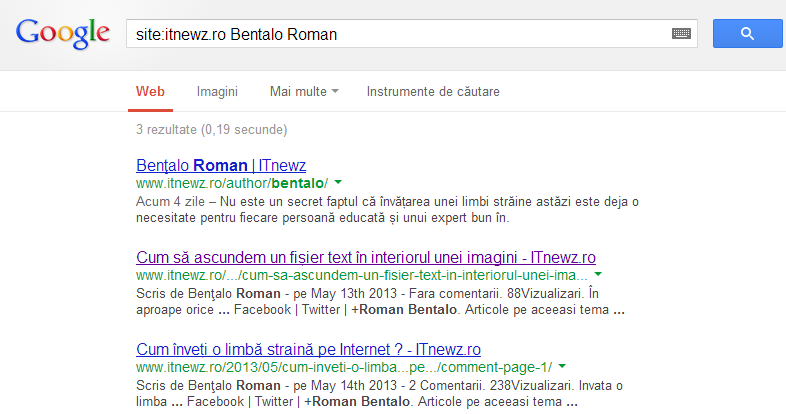Click the first result's description snippet

386,210
